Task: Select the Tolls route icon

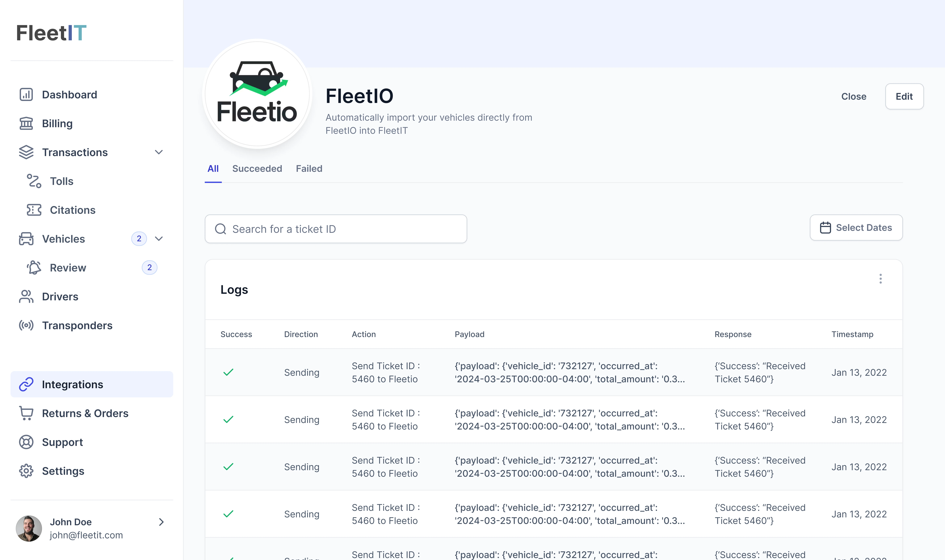Action: [x=34, y=181]
